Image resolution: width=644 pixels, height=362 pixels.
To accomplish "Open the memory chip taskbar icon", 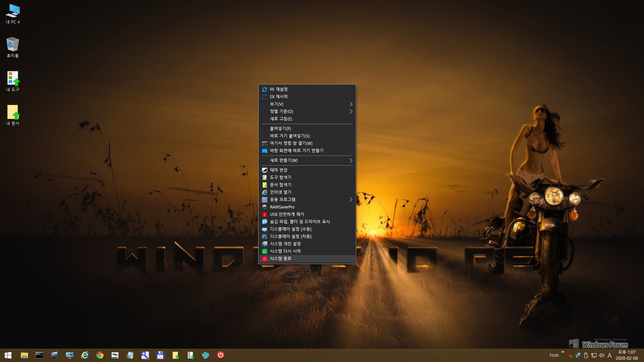I will click(x=115, y=355).
